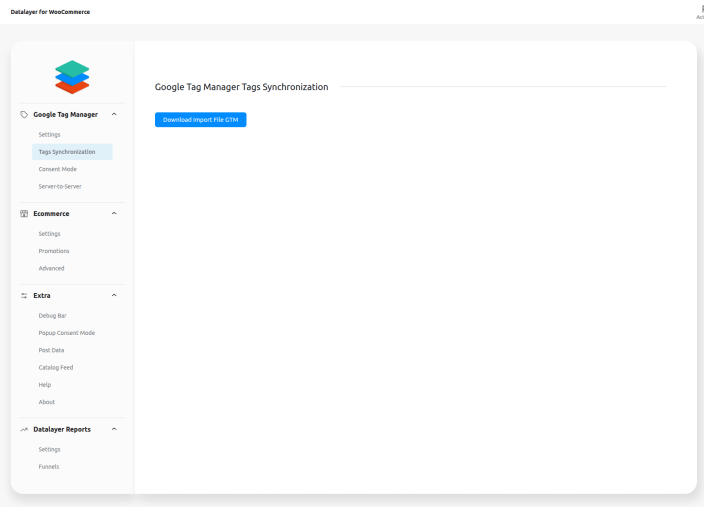Click the Google Tag Manager section heading
The width and height of the screenshot is (704, 507).
click(66, 115)
